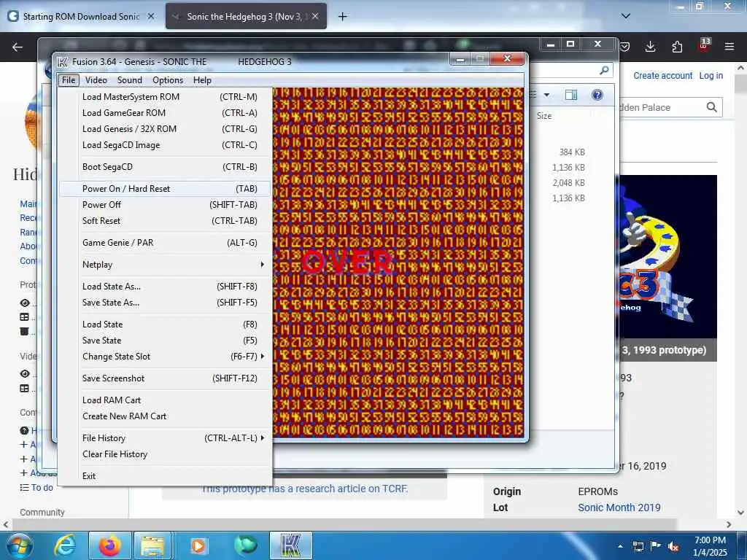This screenshot has height=560, width=747.
Task: Open Explorer help question mark icon
Action: [x=597, y=95]
